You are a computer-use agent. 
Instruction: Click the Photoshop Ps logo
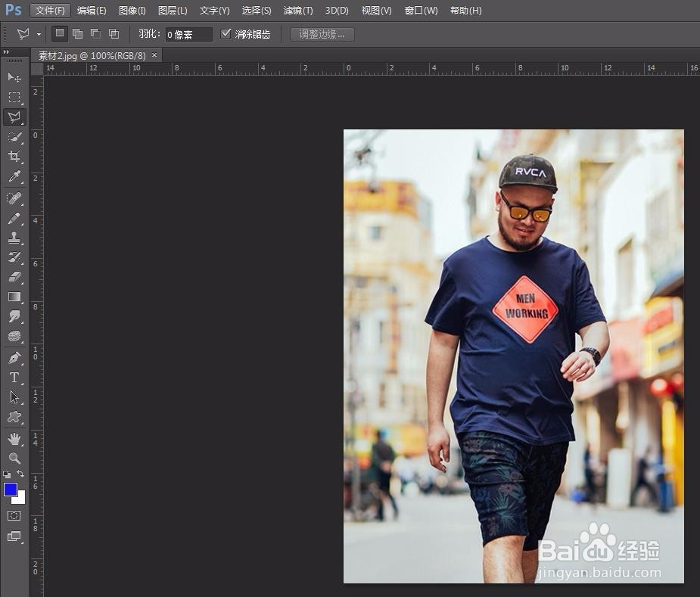pyautogui.click(x=14, y=10)
